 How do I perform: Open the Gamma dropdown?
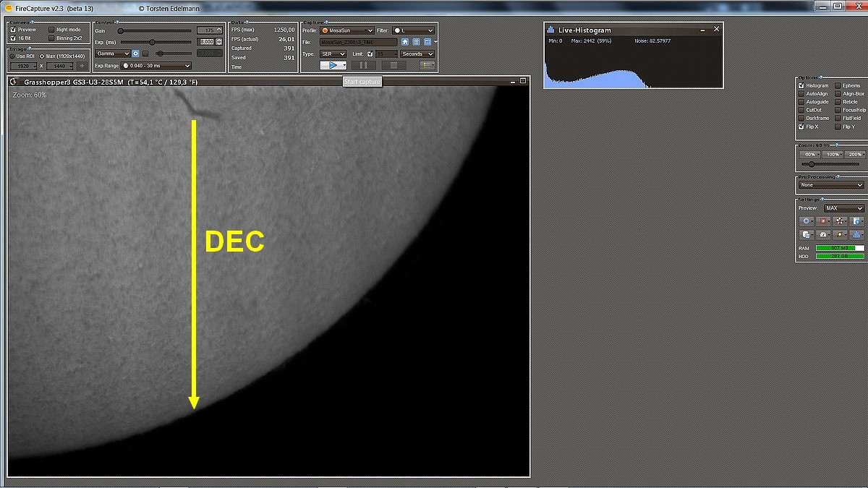(x=112, y=53)
